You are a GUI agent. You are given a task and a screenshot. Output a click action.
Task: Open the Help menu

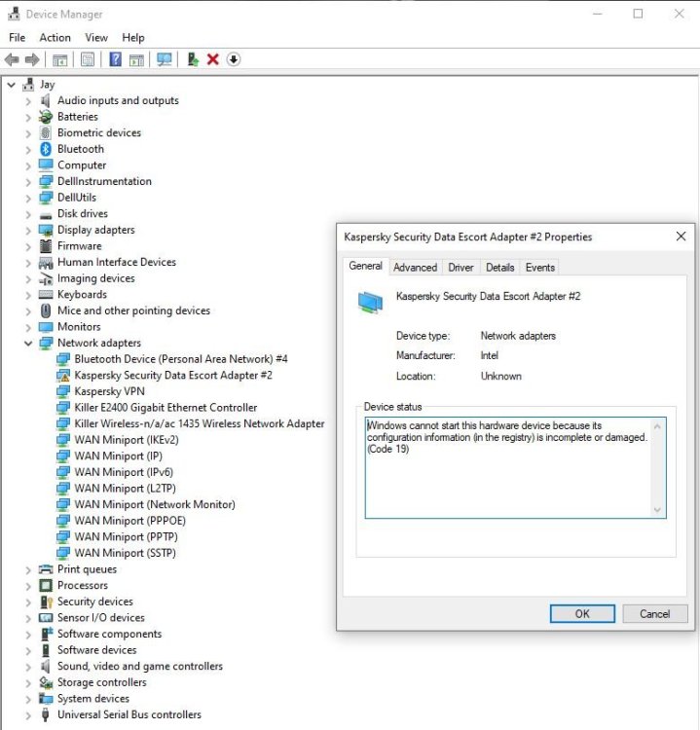(x=133, y=38)
